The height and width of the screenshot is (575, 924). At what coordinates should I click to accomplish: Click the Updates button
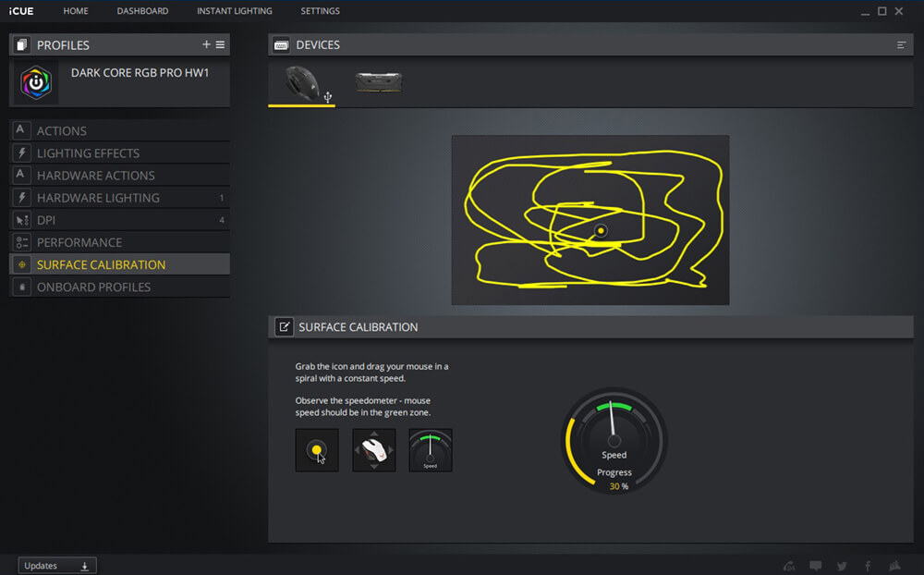[57, 566]
